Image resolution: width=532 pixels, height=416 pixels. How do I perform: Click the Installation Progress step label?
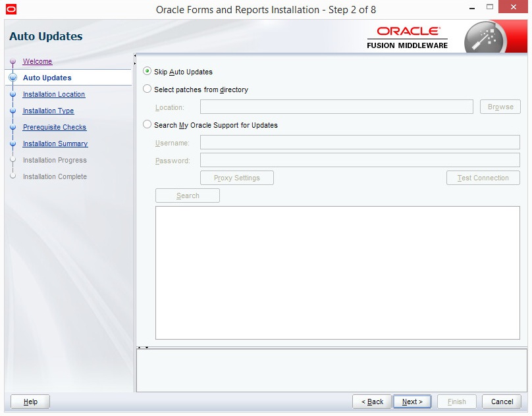[55, 160]
